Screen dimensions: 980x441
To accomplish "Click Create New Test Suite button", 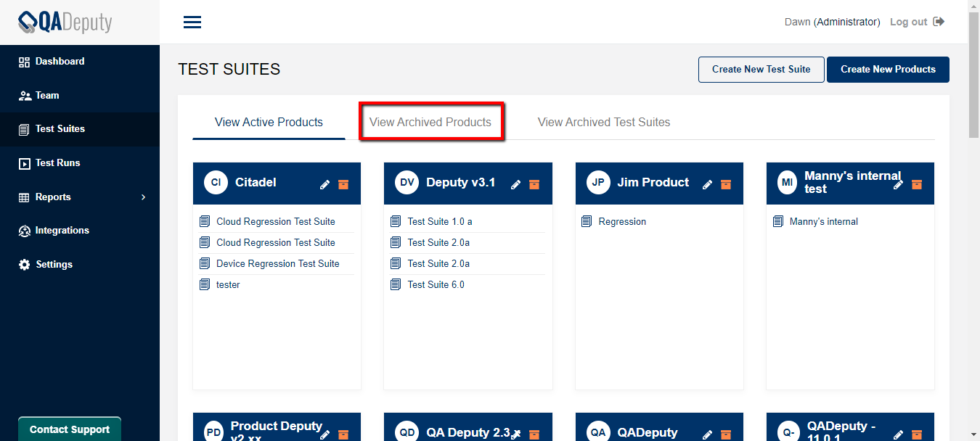I will tap(761, 70).
